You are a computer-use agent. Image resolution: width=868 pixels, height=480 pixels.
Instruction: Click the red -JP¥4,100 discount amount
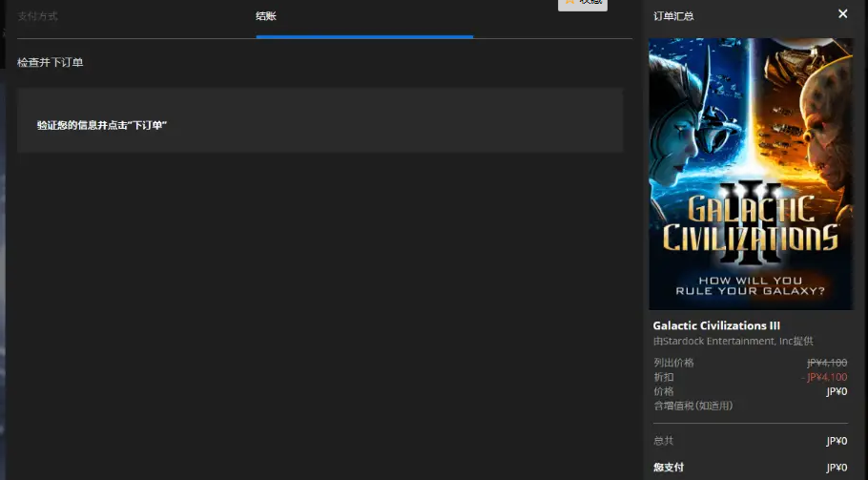pyautogui.click(x=825, y=377)
